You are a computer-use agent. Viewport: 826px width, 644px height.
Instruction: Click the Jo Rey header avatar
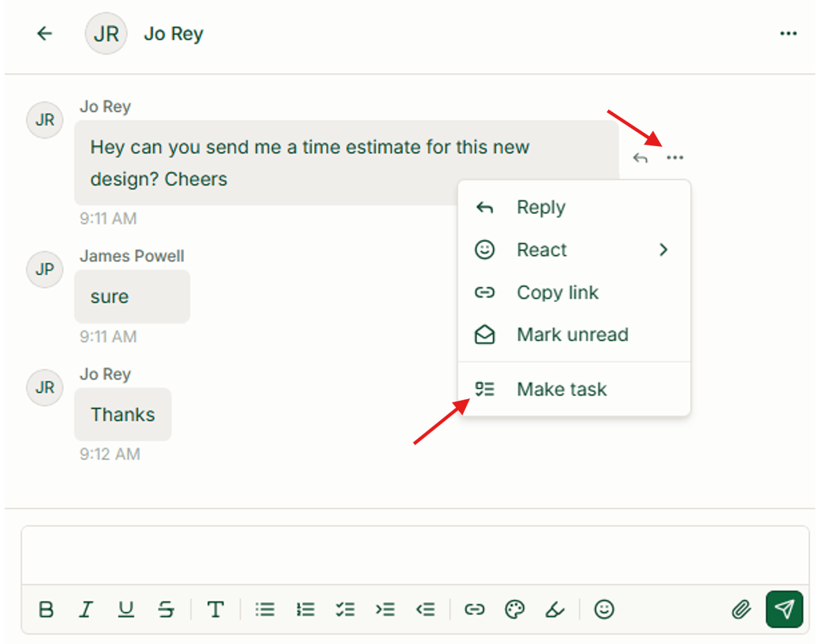pos(106,33)
